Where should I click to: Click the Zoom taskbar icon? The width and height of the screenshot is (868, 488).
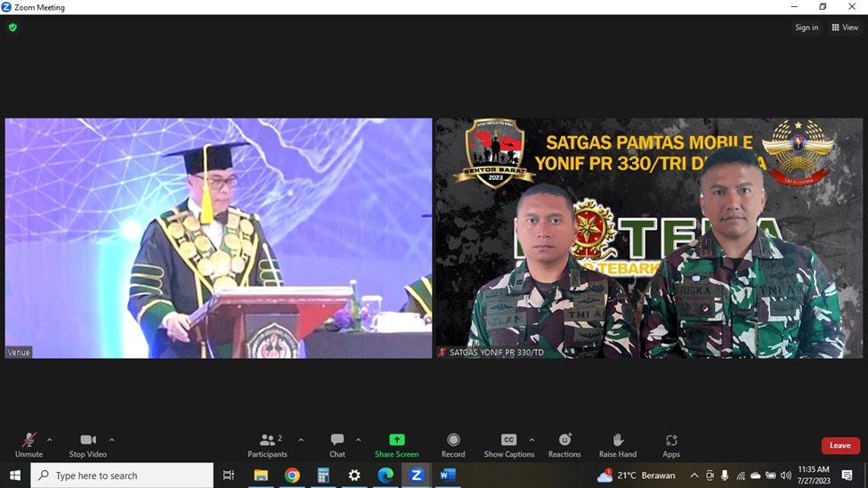pos(417,476)
